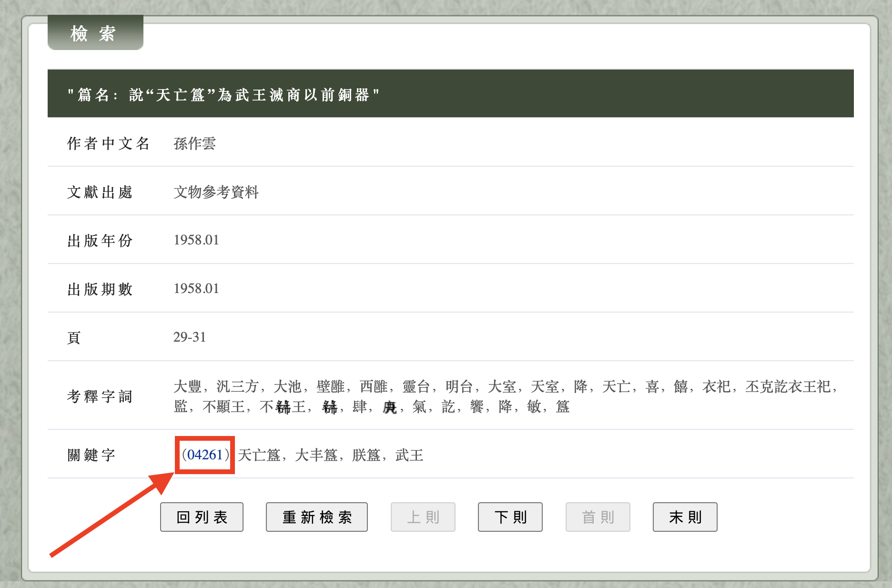Click the 1958.01 value beside 出版年份
This screenshot has width=892, height=588.
click(x=196, y=240)
